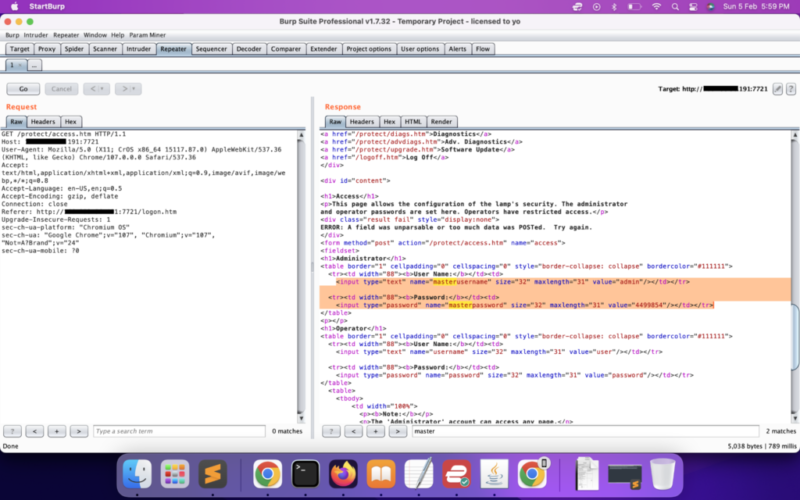This screenshot has height=500, width=800.
Task: Click response search field containing master
Action: 585,431
